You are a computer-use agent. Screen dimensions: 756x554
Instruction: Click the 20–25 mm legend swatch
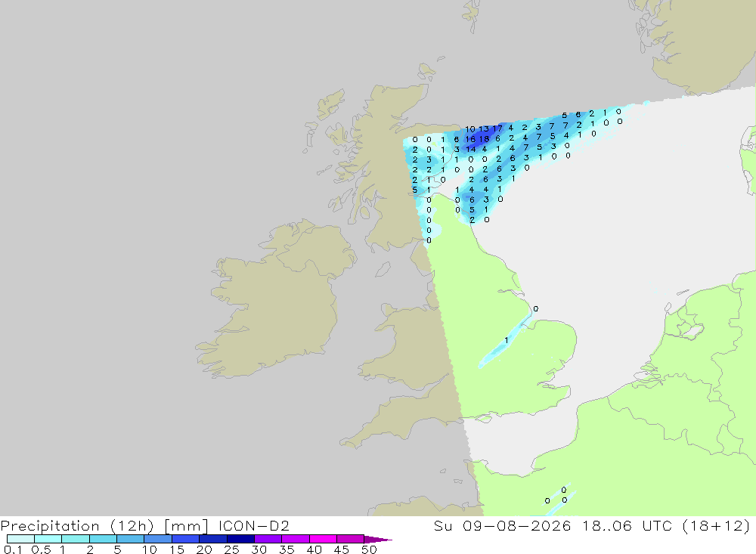pos(212,539)
